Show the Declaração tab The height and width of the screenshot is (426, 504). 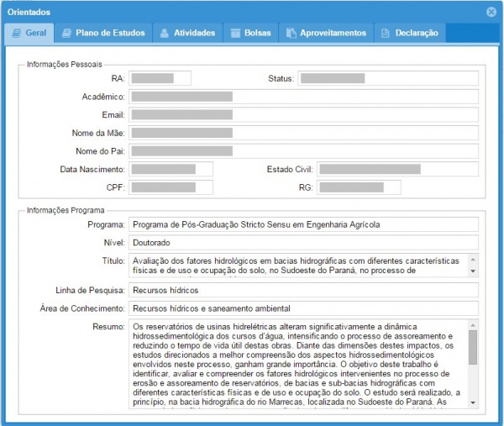coord(410,33)
